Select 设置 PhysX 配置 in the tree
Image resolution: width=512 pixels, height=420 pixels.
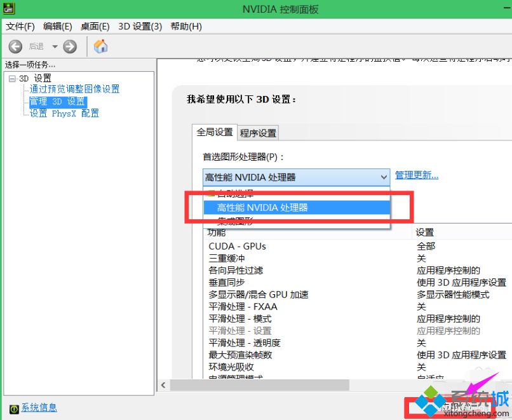(64, 113)
